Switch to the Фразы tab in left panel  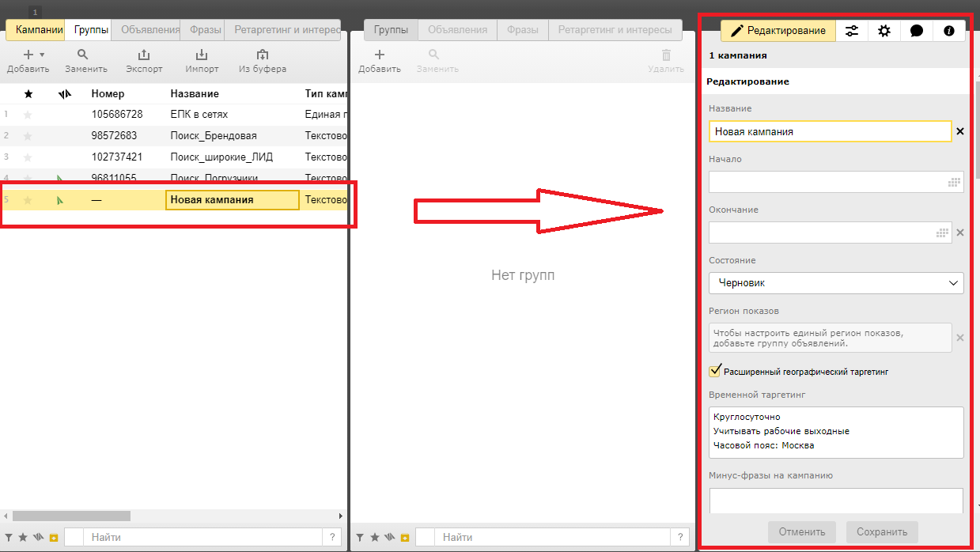pos(206,30)
